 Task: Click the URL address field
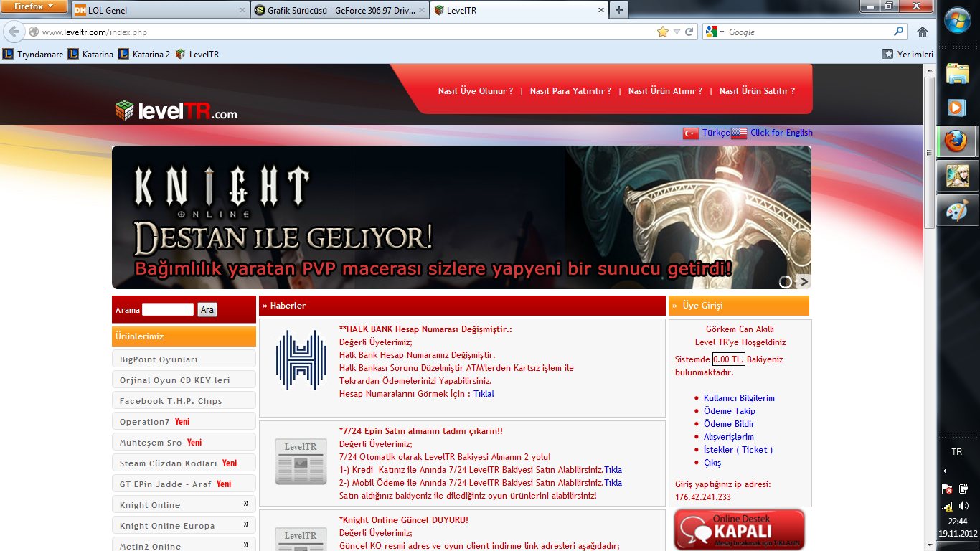pyautogui.click(x=348, y=32)
